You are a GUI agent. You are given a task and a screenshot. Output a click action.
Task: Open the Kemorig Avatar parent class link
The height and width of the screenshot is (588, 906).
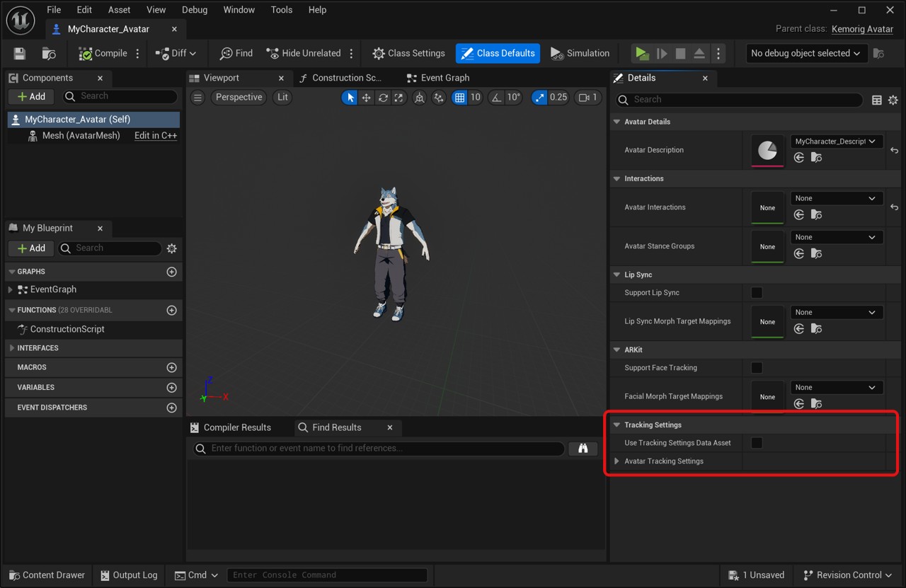pos(862,29)
